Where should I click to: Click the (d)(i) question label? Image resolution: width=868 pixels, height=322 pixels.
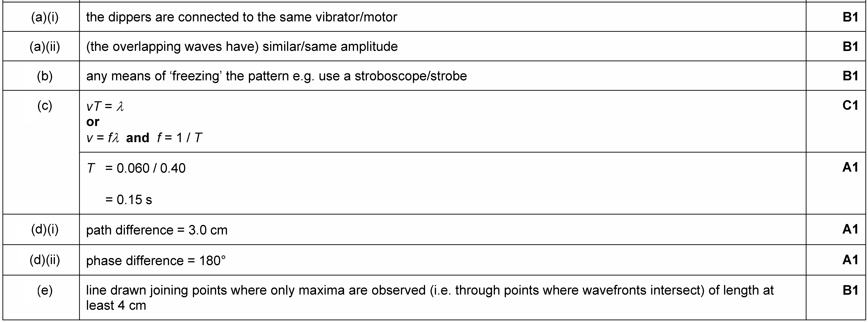point(44,229)
